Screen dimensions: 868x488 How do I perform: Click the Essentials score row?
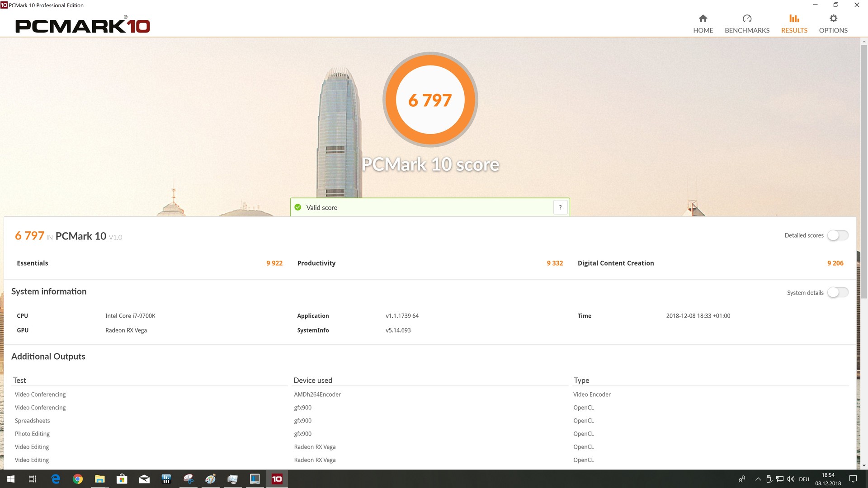149,263
